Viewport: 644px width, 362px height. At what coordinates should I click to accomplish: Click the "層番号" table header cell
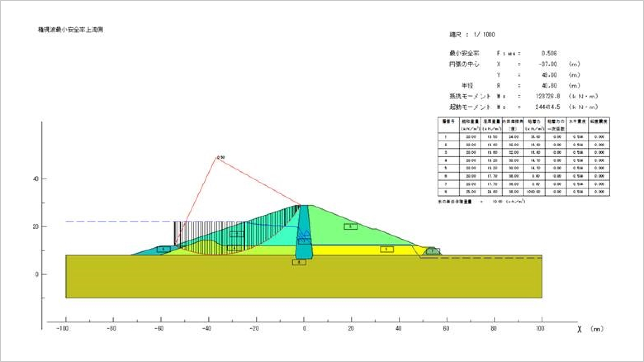[x=449, y=125]
